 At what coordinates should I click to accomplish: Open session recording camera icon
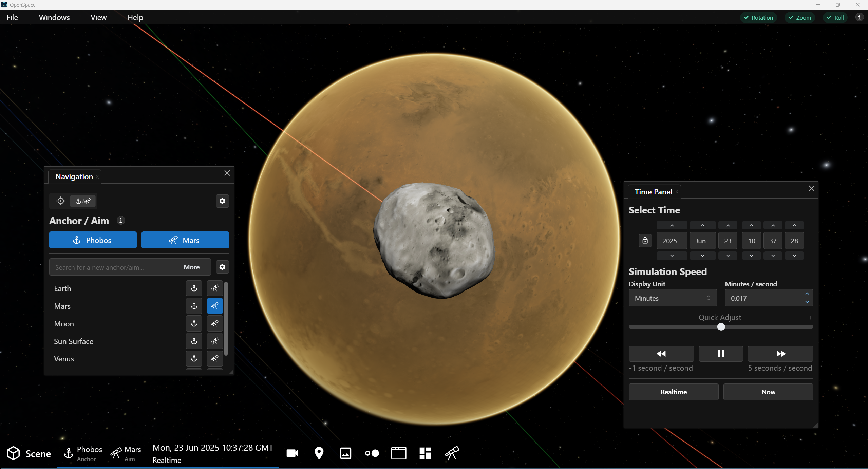pyautogui.click(x=292, y=453)
